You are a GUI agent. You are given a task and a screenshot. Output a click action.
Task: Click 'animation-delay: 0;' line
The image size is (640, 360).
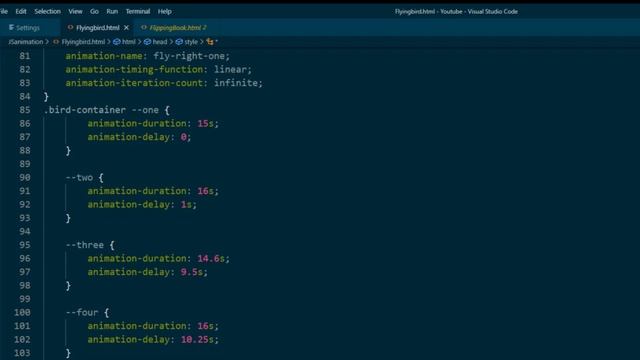pos(139,137)
